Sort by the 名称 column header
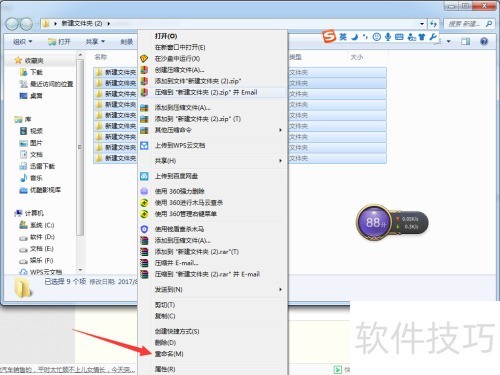Image resolution: width=500 pixels, height=375 pixels. (101, 57)
